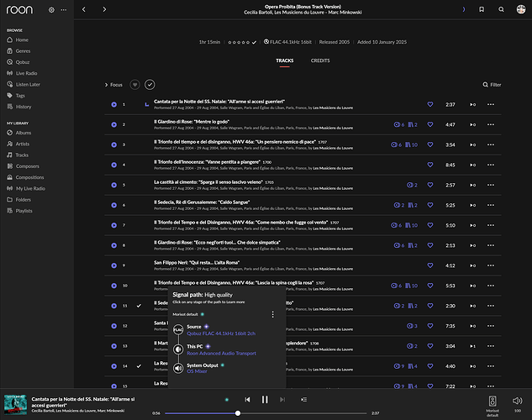
Task: Open the bookmarks icon in the top bar
Action: (x=482, y=9)
